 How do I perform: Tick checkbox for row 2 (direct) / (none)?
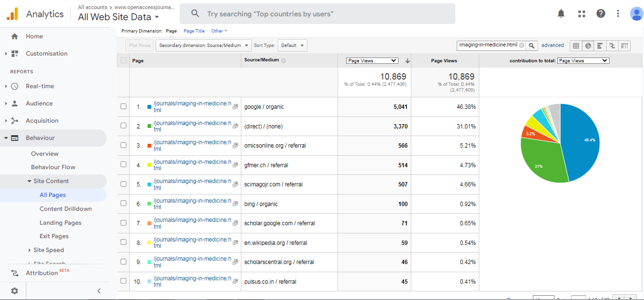point(124,126)
